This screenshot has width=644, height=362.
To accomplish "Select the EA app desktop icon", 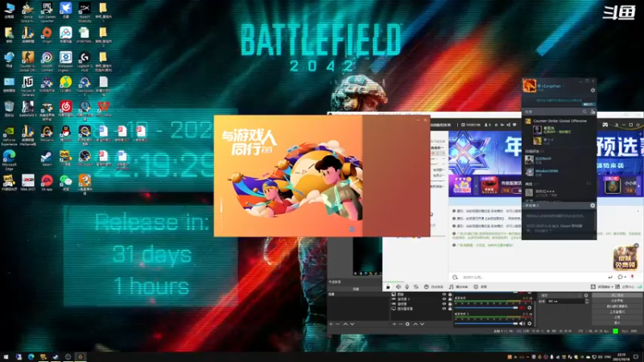I will click(47, 183).
